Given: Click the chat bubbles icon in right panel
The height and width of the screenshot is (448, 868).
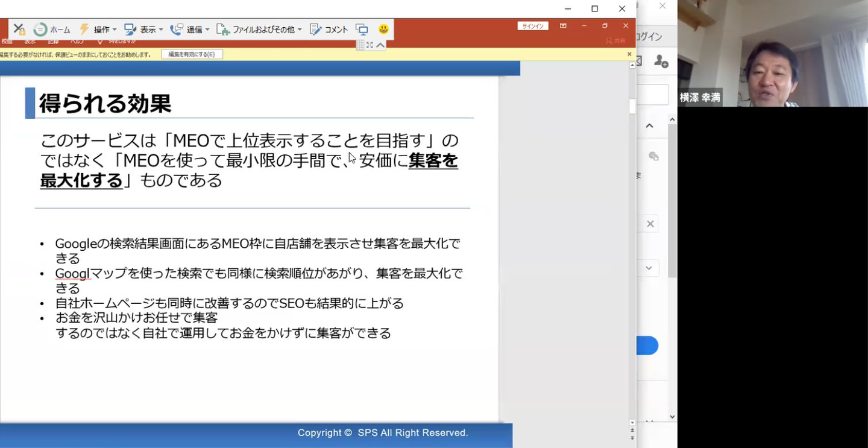Looking at the screenshot, I should coord(653,156).
